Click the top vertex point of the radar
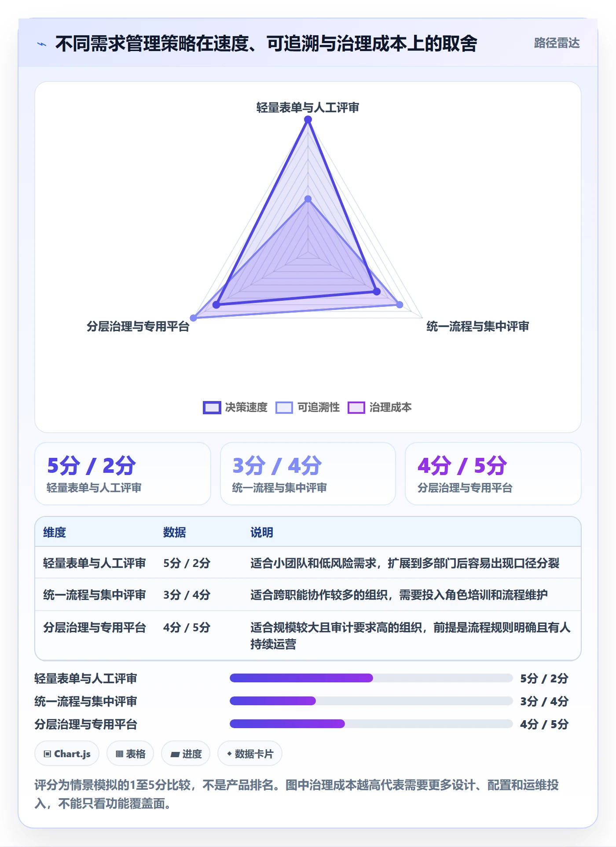The image size is (616, 847). (x=308, y=119)
